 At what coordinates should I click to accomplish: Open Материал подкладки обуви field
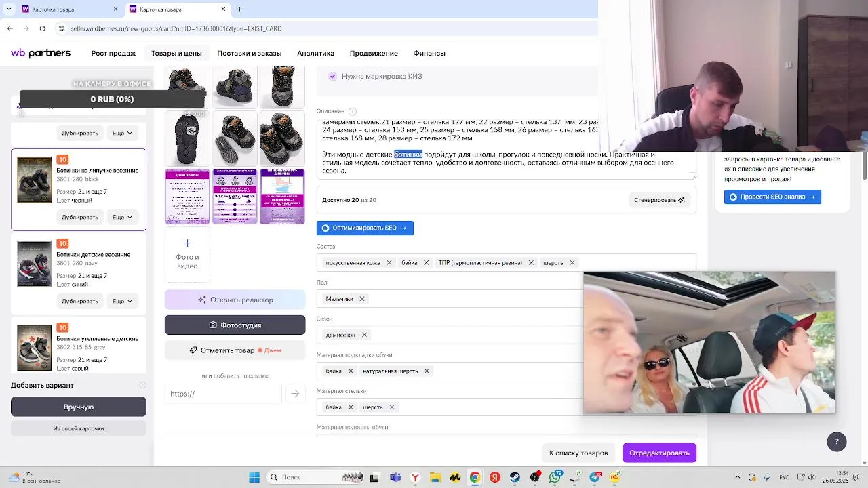click(x=506, y=371)
